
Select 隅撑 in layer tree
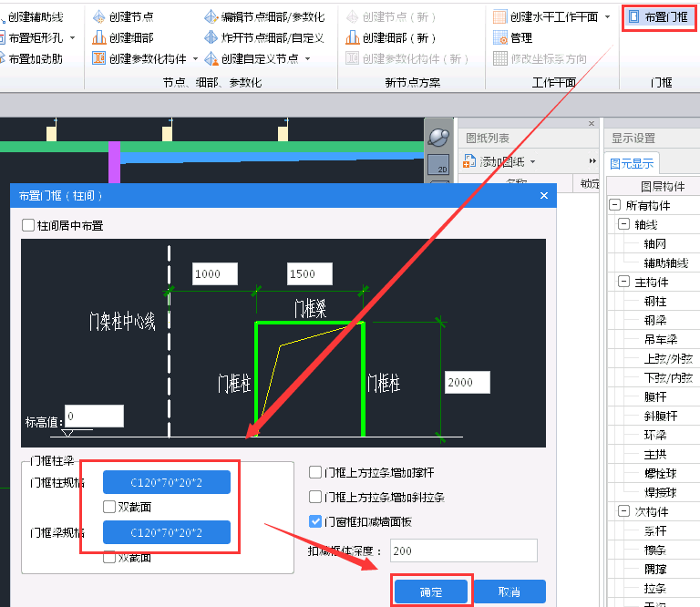coord(655,569)
